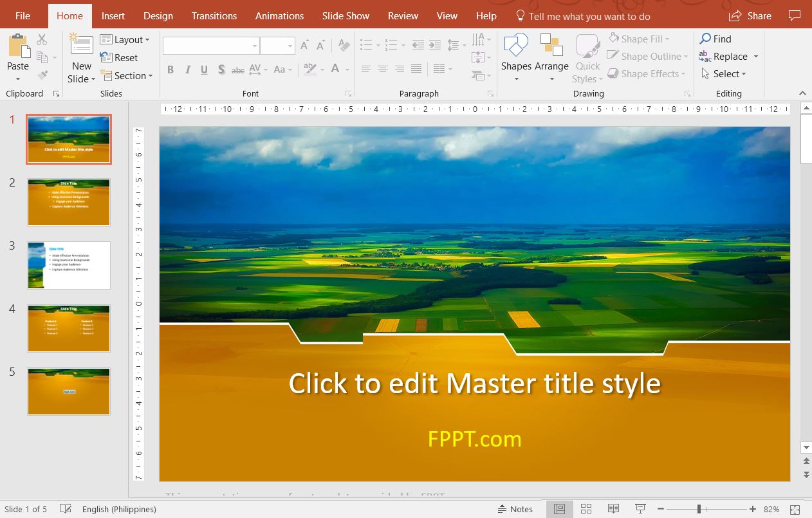Click Clear All Formatting eraser icon
This screenshot has width=812, height=518.
click(344, 46)
